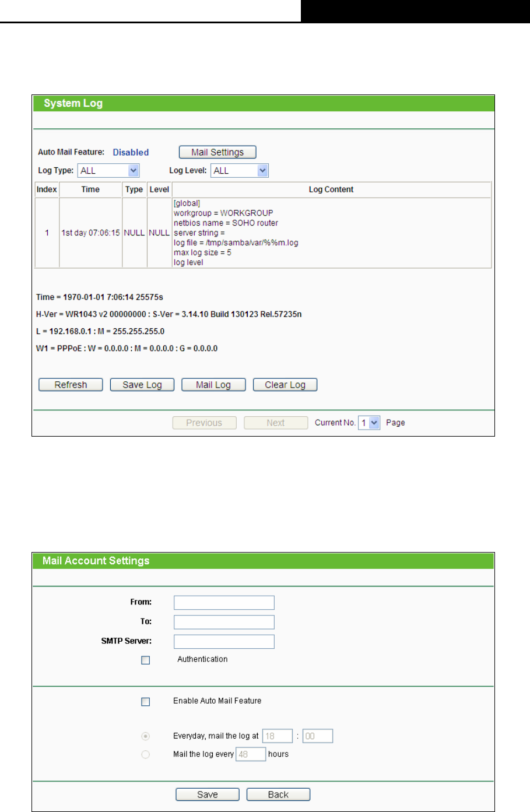Image resolution: width=530 pixels, height=812 pixels.
Task: Check Enable Auto Mail Feature
Action: 146,702
